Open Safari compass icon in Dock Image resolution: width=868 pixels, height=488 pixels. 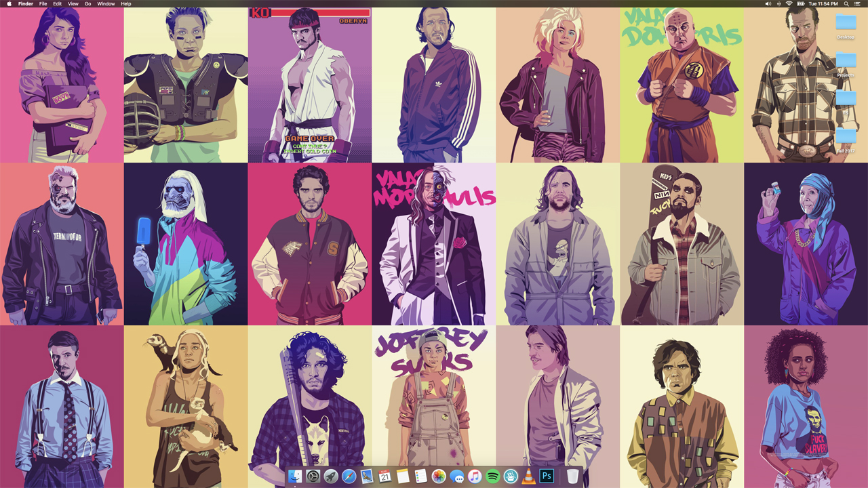pos(349,476)
